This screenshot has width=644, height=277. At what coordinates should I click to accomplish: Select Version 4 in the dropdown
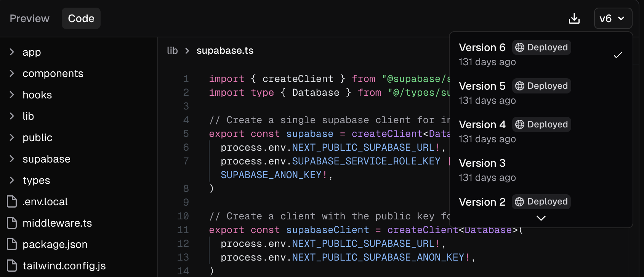541,131
